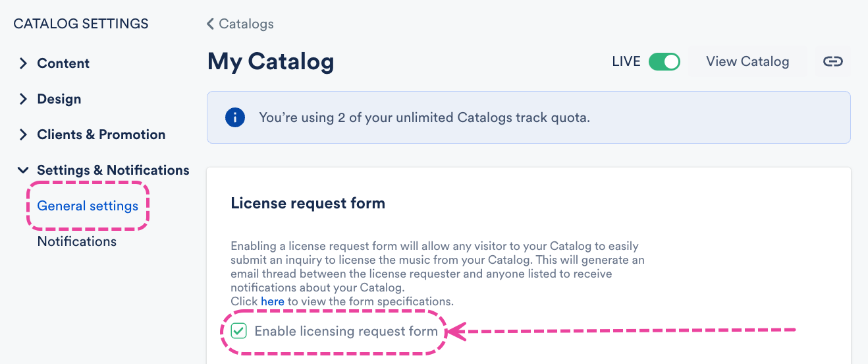Click the Settings & Notifications sidebar label

tap(113, 170)
